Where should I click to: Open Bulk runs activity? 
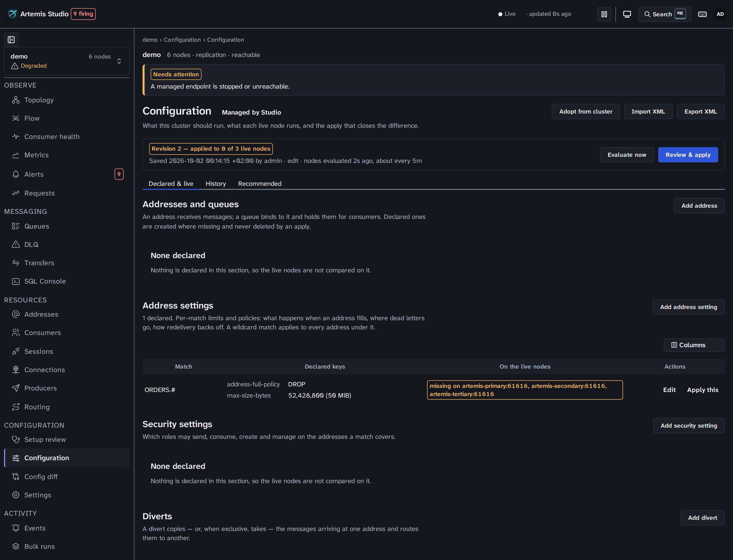point(67,546)
